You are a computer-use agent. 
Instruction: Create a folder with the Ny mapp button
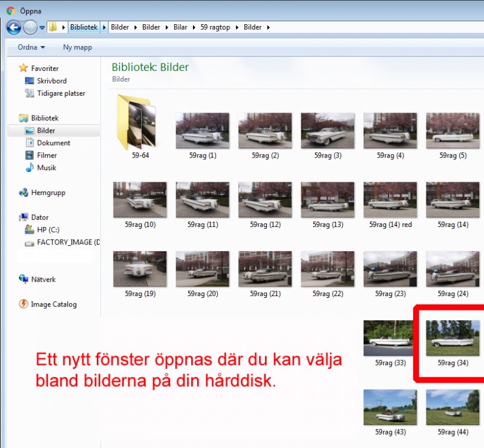click(77, 47)
